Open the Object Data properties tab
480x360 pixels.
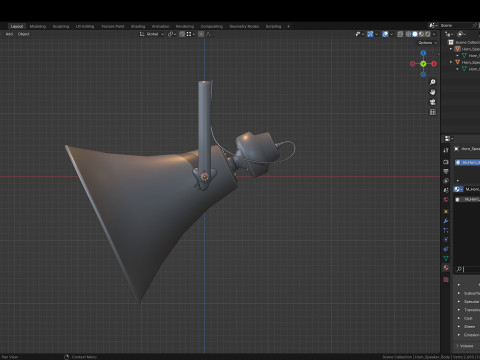coord(446,258)
